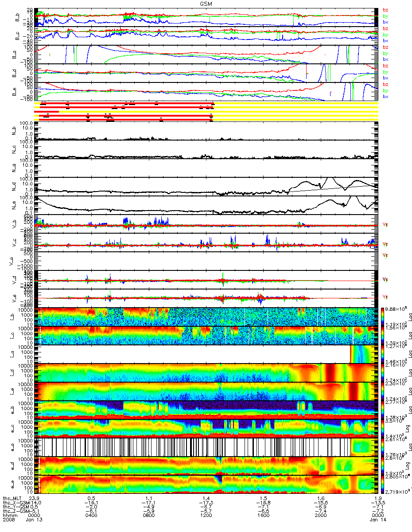This screenshot has width=412, height=532.
Task: Click the 'Jan 14' date label
Action: [377, 520]
